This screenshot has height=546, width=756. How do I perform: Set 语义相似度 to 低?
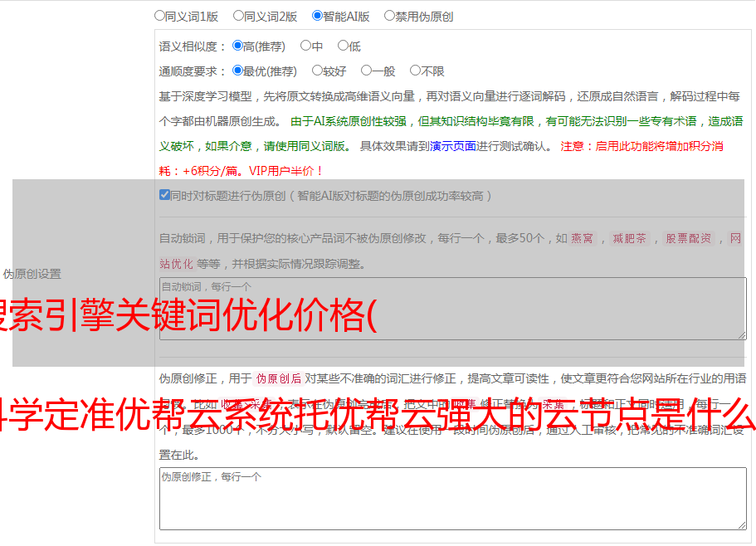[x=343, y=46]
